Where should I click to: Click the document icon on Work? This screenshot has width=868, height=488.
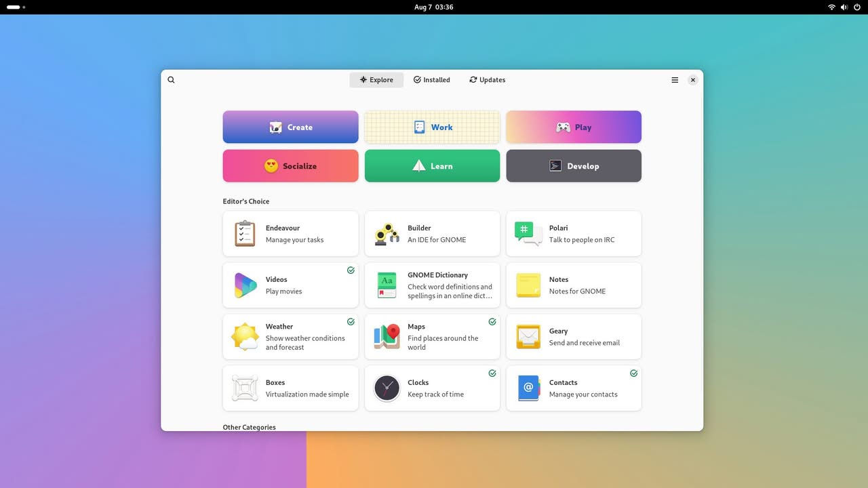[420, 127]
